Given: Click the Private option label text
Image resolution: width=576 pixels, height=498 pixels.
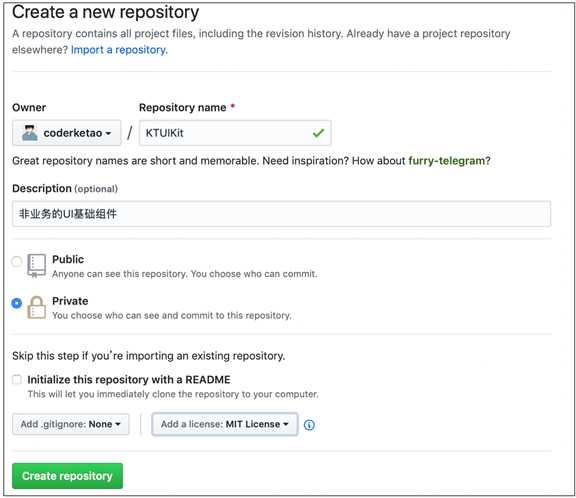Looking at the screenshot, I should 70,301.
